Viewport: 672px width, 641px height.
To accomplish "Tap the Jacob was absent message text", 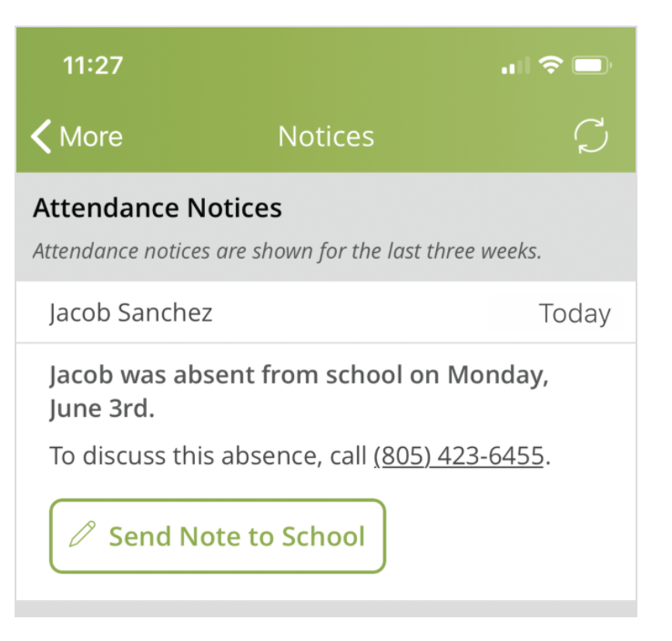I will click(299, 392).
